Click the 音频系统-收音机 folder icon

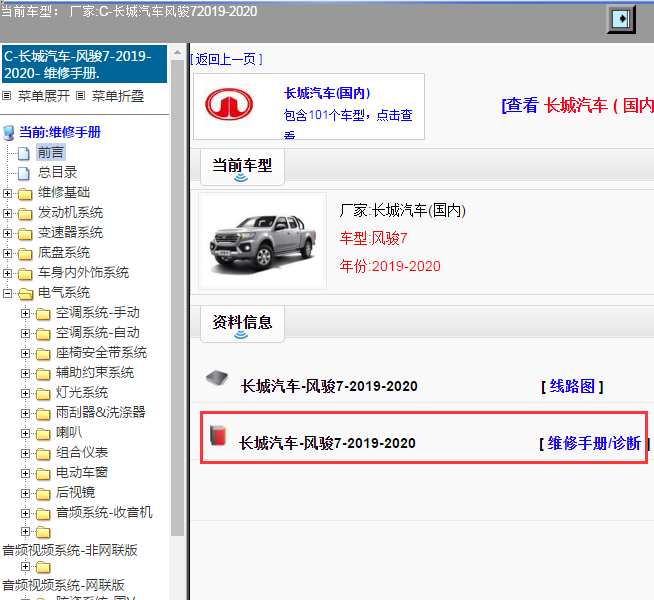click(43, 514)
